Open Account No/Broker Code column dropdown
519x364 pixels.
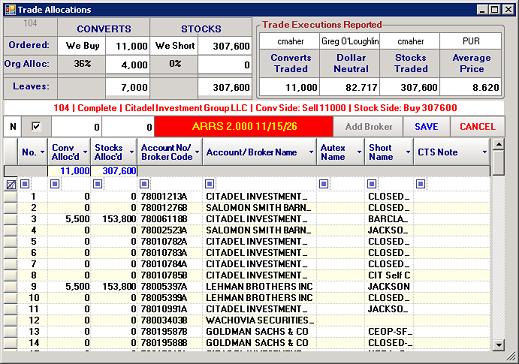pos(197,152)
